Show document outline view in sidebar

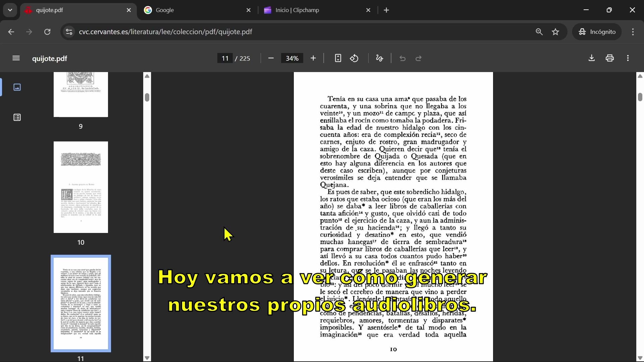click(x=17, y=117)
